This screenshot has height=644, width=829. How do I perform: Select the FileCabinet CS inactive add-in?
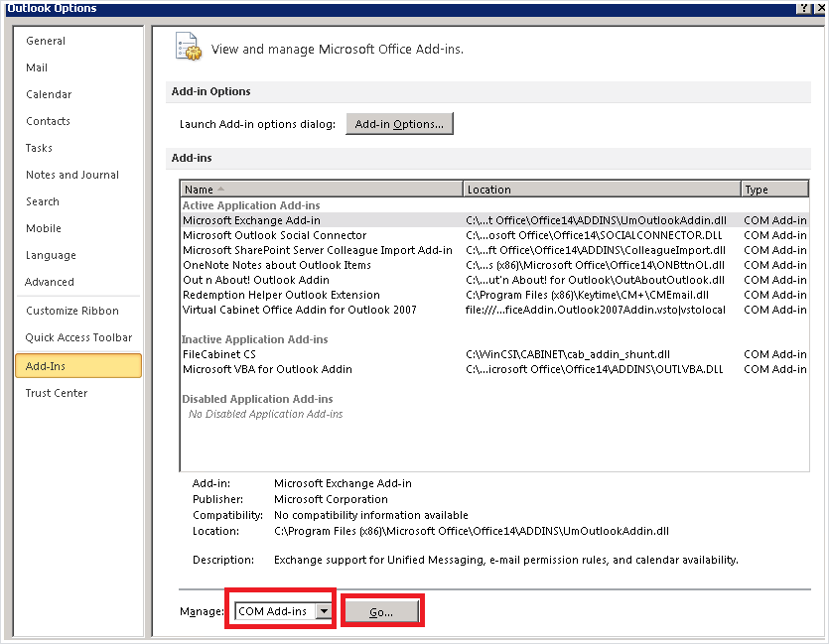pos(494,354)
